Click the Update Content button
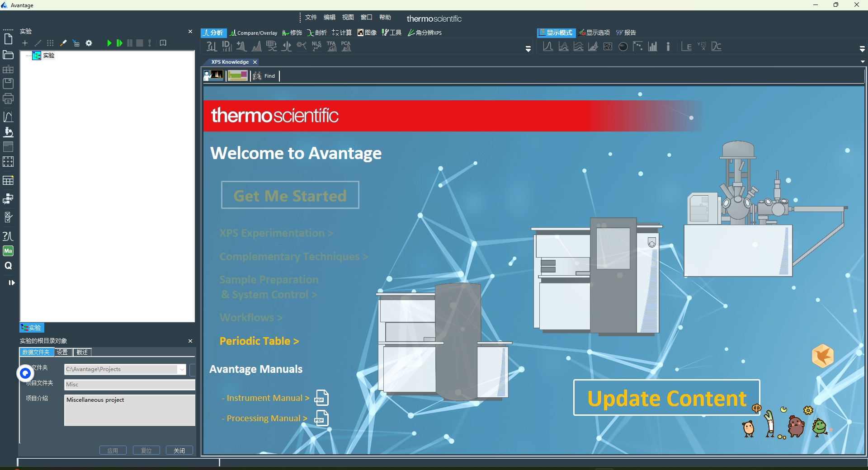 pyautogui.click(x=666, y=398)
